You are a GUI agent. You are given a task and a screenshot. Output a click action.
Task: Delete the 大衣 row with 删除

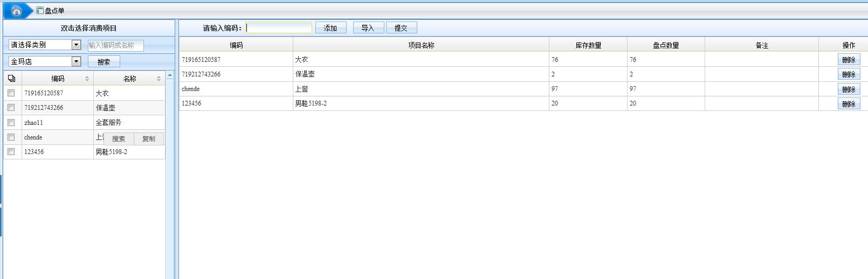[x=849, y=60]
